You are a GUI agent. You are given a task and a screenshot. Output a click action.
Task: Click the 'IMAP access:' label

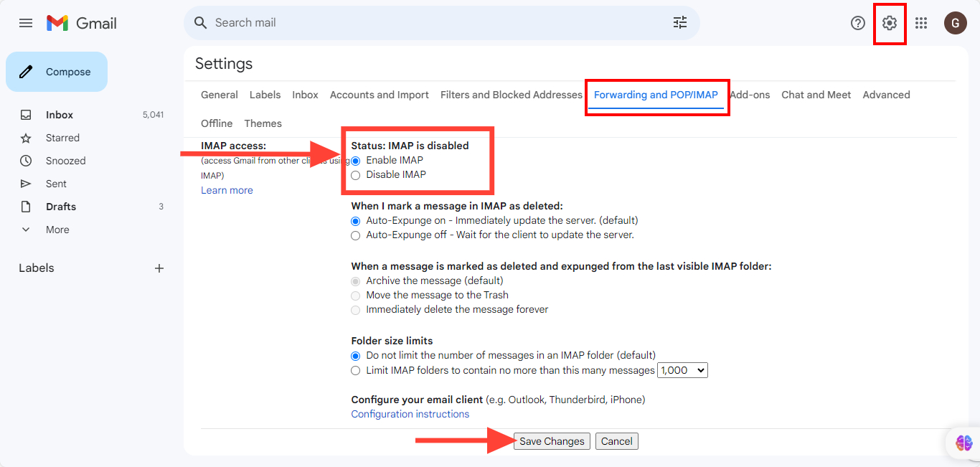click(x=233, y=146)
